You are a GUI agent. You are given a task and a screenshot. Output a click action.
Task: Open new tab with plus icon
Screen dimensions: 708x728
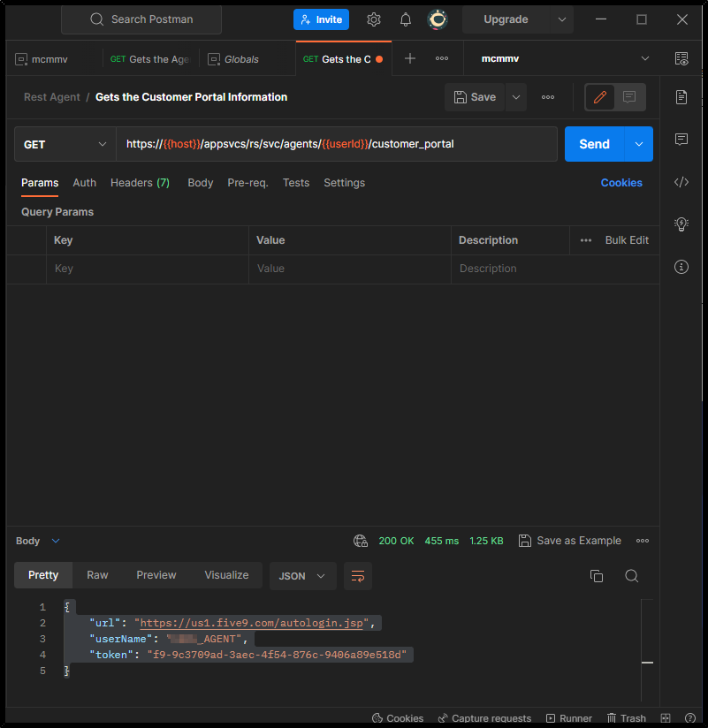(x=410, y=58)
